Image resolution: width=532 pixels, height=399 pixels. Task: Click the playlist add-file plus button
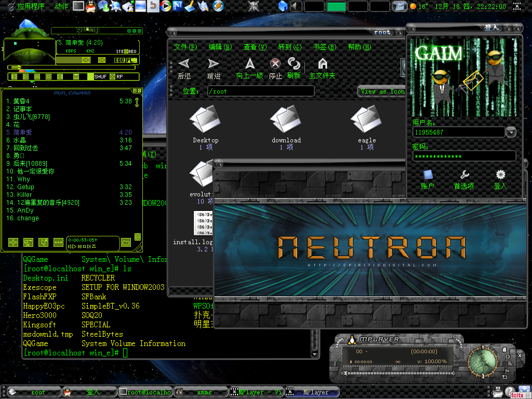pyautogui.click(x=13, y=242)
